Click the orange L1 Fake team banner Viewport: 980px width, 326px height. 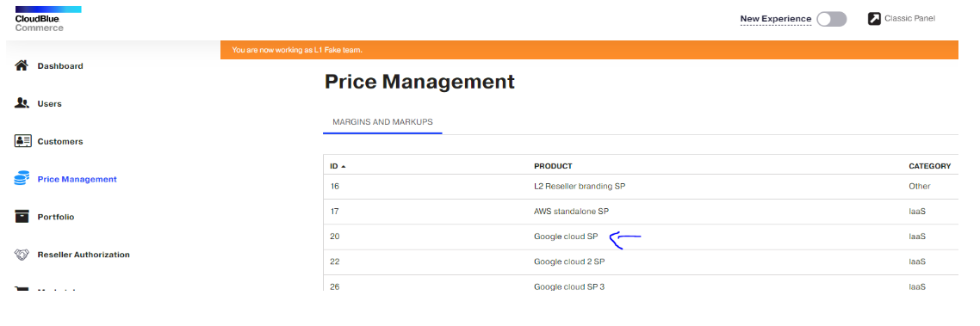pyautogui.click(x=589, y=50)
